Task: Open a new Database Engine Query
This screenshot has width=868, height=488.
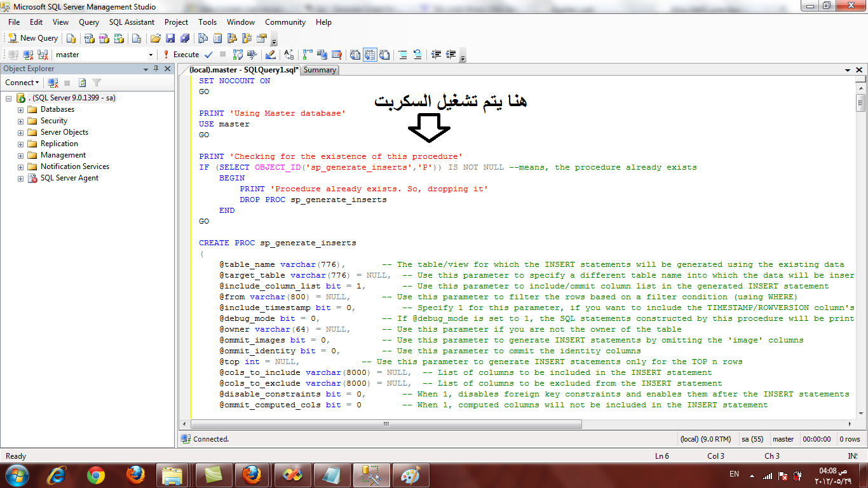Action: tap(71, 38)
